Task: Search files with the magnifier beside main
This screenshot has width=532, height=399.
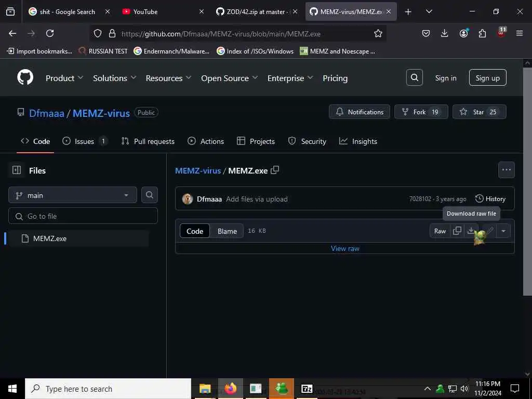Action: point(149,195)
